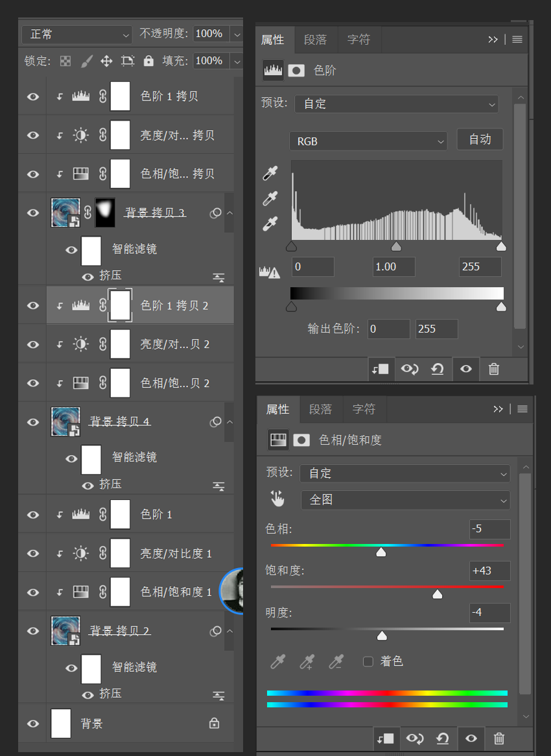Enable the 着色 colorize checkbox
Screen dimensions: 551x756
coord(368,661)
